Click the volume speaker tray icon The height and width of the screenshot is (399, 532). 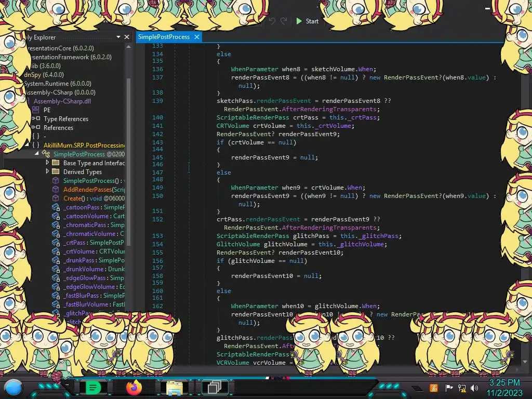pos(474,388)
